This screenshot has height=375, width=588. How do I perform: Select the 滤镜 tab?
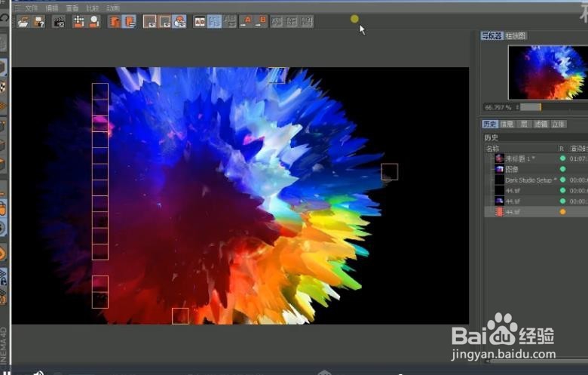(541, 124)
